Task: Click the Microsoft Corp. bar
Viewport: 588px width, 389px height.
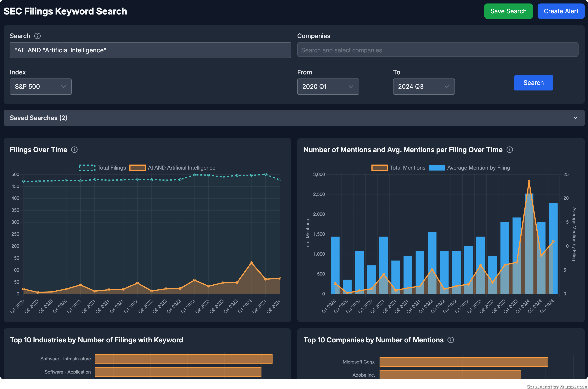Action: point(464,362)
